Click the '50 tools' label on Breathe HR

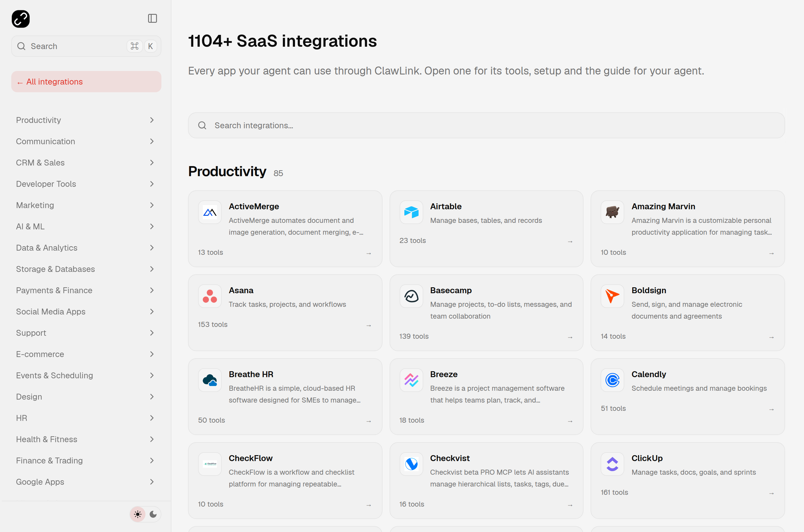click(x=211, y=420)
